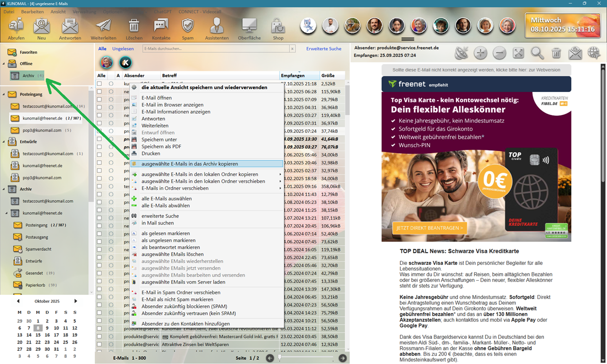Collapse the Entwürfe tree section

pyautogui.click(x=4, y=142)
